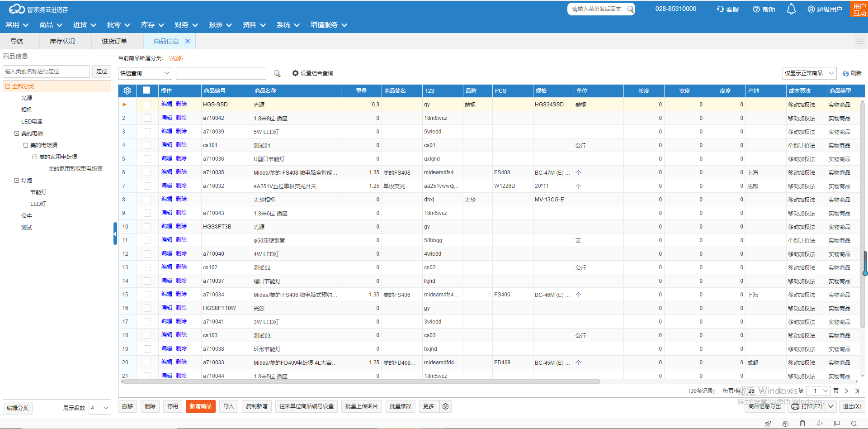Open the 展示级数 dropdown
This screenshot has width=868, height=429.
click(100, 408)
